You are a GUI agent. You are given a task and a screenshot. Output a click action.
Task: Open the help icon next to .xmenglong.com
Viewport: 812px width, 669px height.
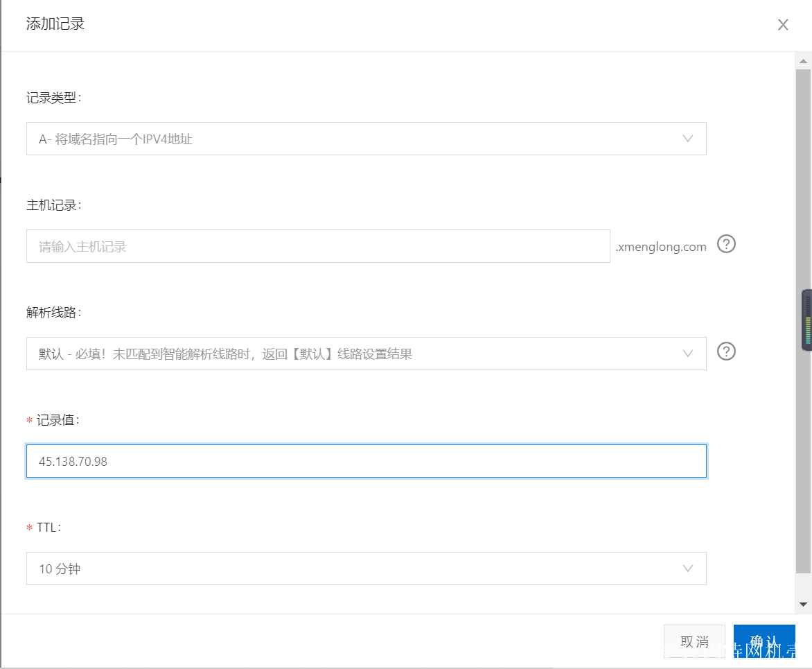pyautogui.click(x=726, y=243)
